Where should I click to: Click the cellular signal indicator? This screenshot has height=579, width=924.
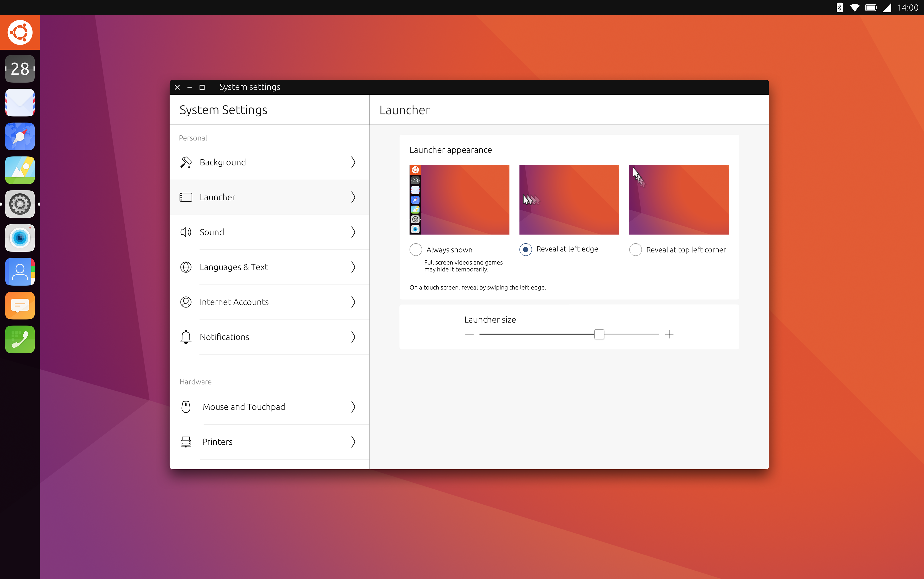887,8
